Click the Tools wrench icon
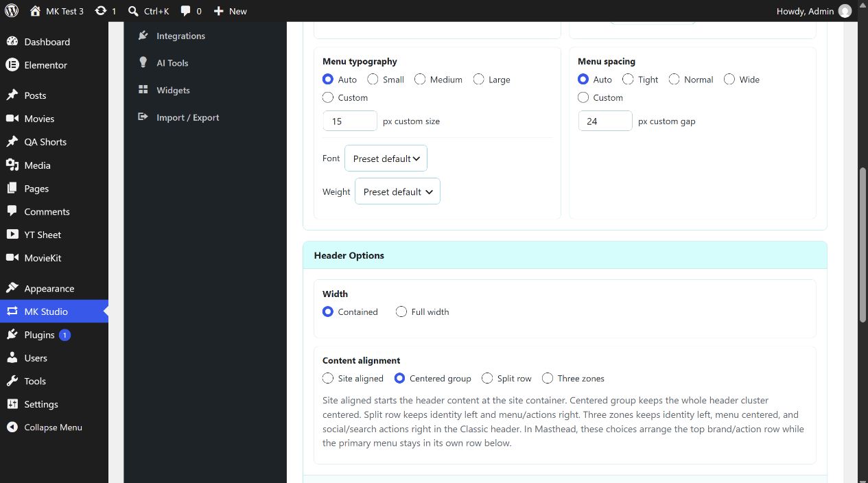 pyautogui.click(x=12, y=381)
